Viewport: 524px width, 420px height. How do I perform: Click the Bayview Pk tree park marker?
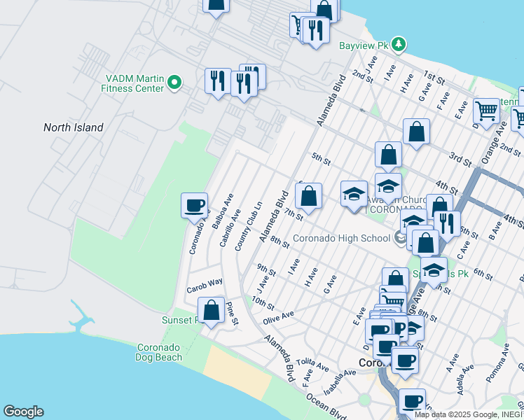398,44
